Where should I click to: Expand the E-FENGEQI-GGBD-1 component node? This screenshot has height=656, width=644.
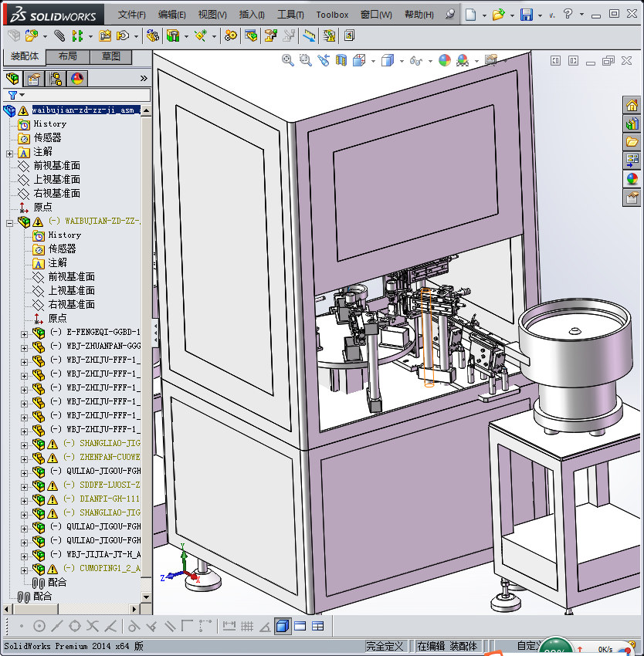pos(24,333)
